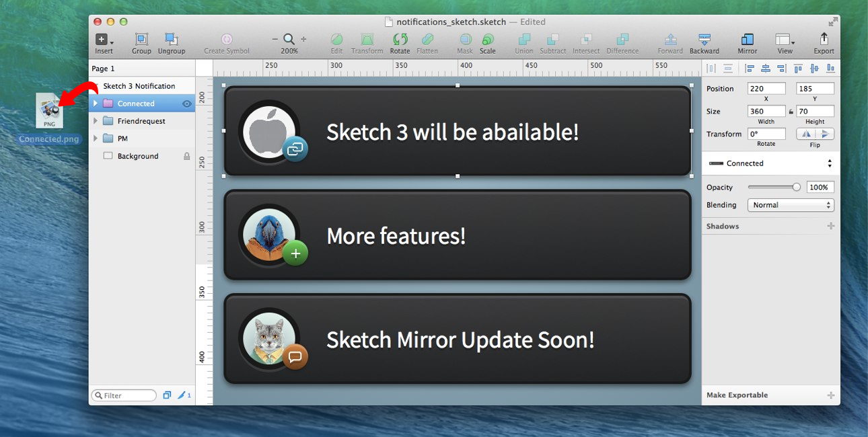Click the layer Filter search field
Image resolution: width=868 pixels, height=437 pixels.
coord(124,395)
